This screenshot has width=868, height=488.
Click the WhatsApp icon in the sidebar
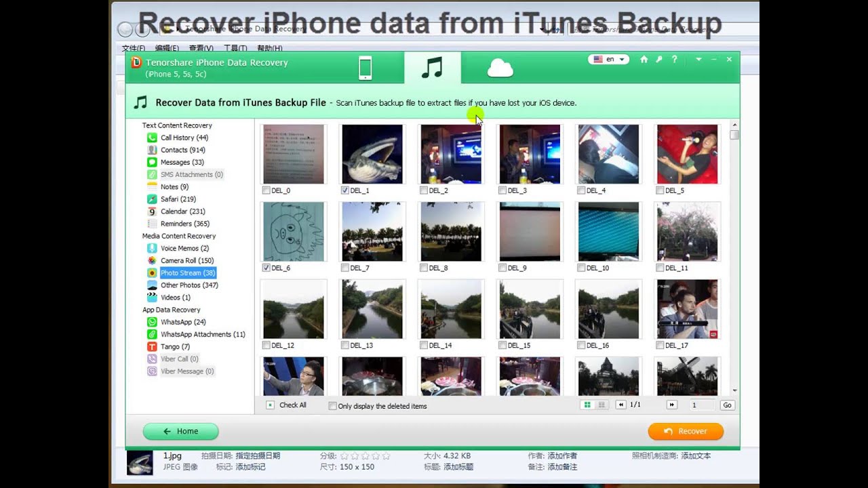click(x=152, y=322)
